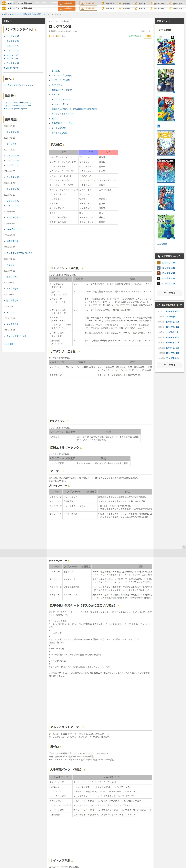Click the pencil icon beside ナンバリングタイトル

36,30
